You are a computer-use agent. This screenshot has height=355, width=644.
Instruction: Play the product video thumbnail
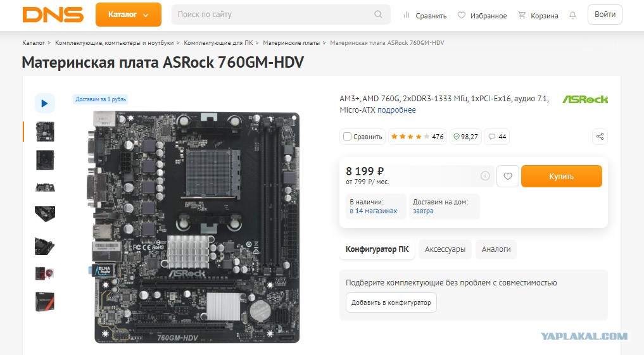(45, 103)
